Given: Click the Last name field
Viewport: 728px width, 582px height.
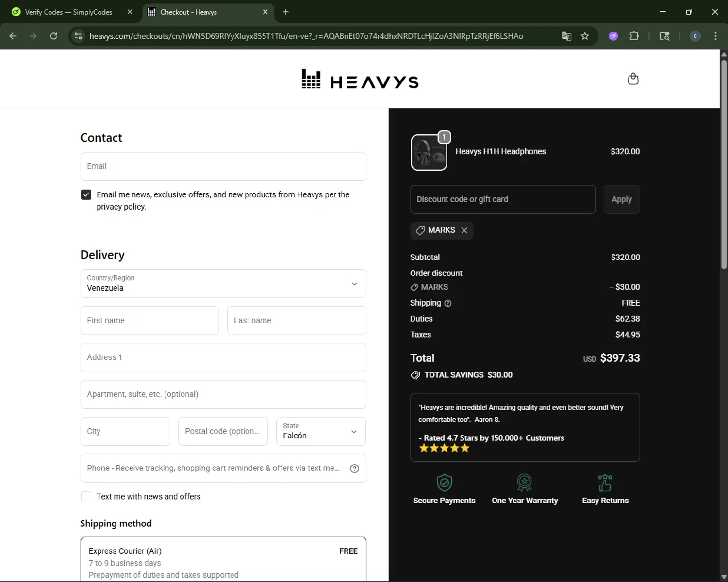Looking at the screenshot, I should 297,321.
